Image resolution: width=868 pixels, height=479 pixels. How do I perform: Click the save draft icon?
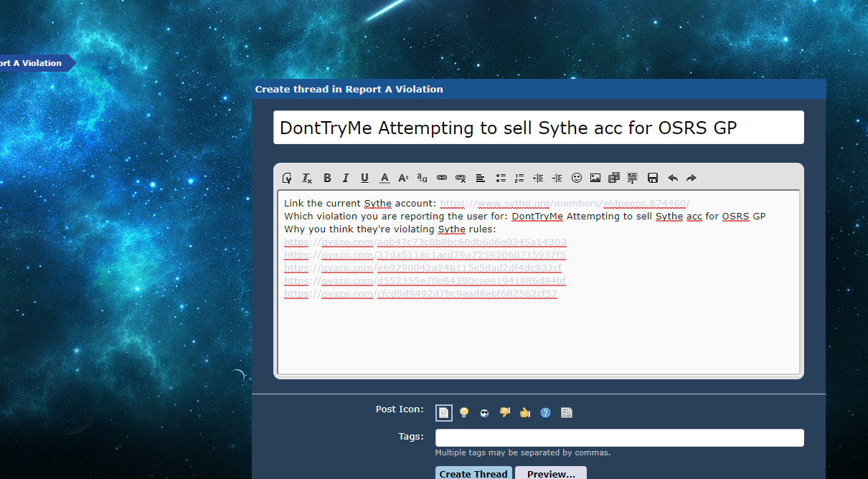tap(653, 178)
